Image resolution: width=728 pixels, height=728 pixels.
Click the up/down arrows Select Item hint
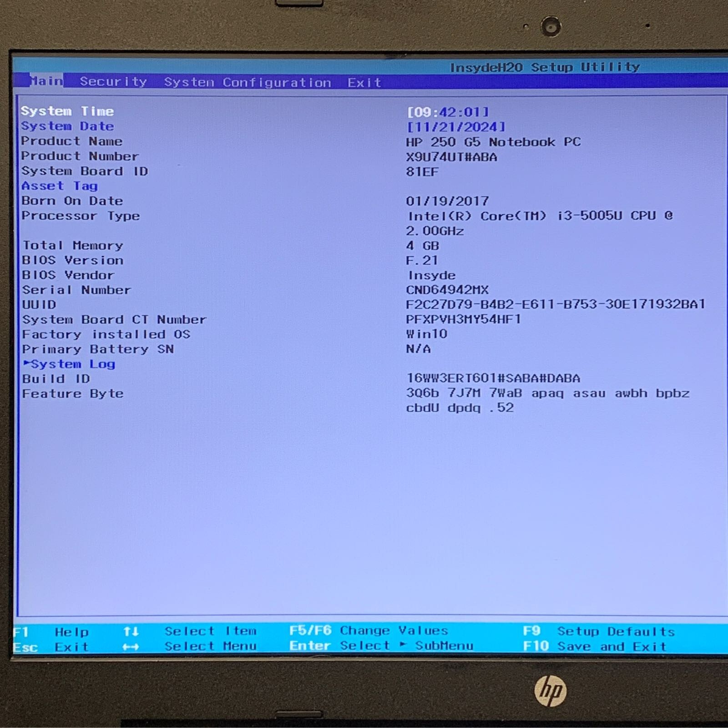(190, 632)
